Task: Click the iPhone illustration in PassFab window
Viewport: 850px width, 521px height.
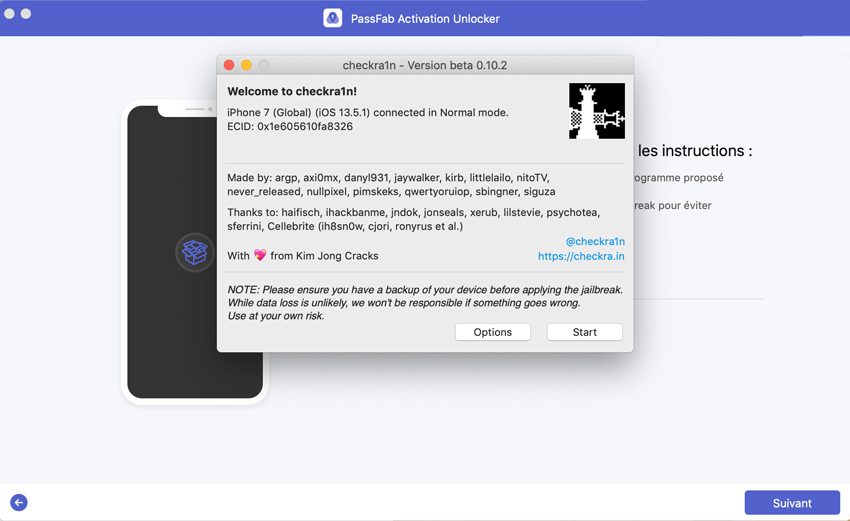Action: click(195, 252)
